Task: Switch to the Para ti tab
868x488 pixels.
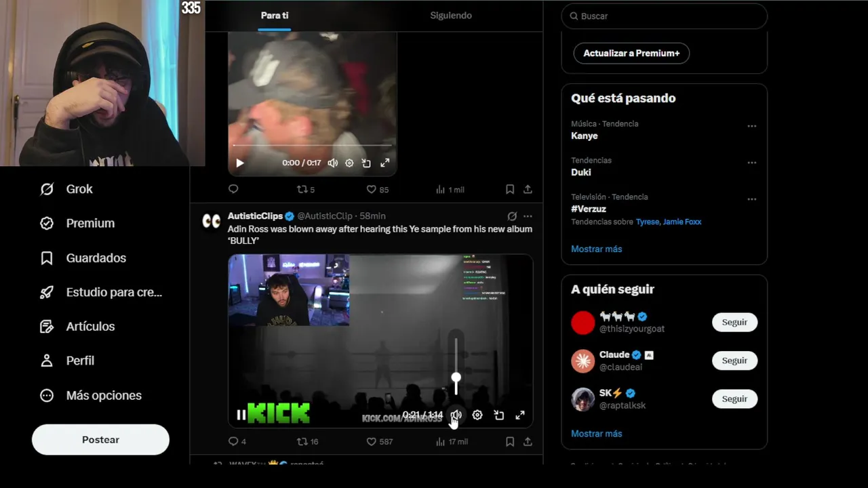Action: click(x=274, y=15)
